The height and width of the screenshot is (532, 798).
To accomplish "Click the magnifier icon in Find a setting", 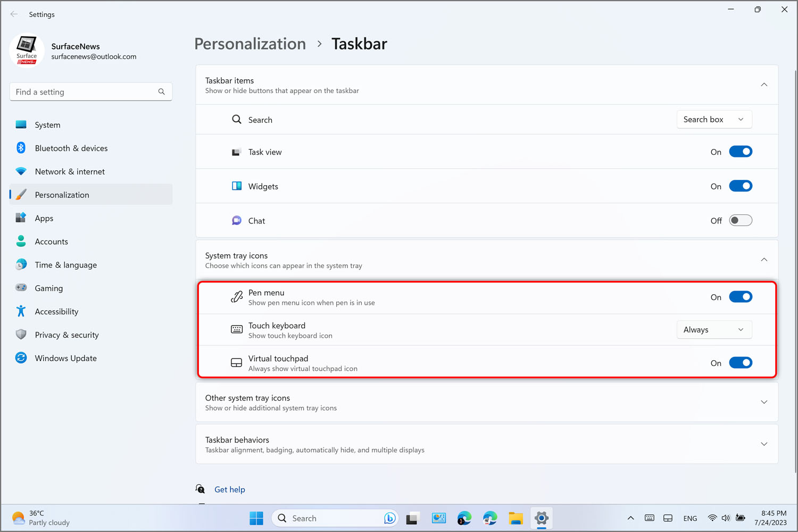I will coord(161,92).
